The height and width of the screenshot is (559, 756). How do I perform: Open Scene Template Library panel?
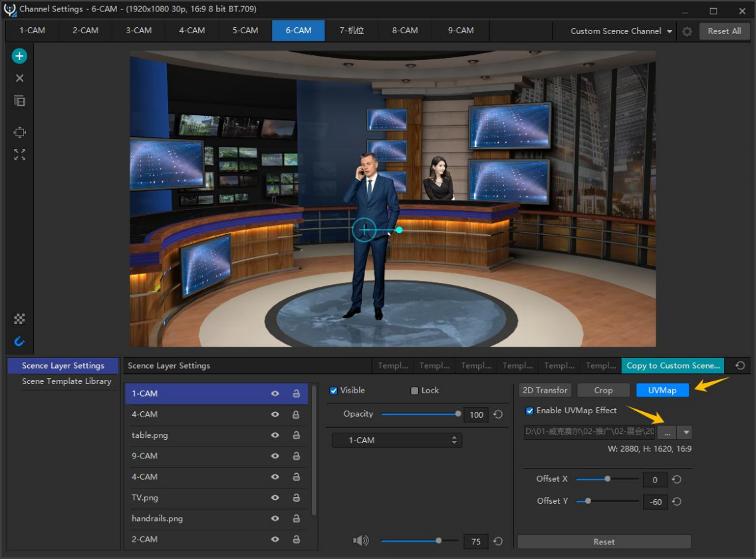click(x=66, y=381)
